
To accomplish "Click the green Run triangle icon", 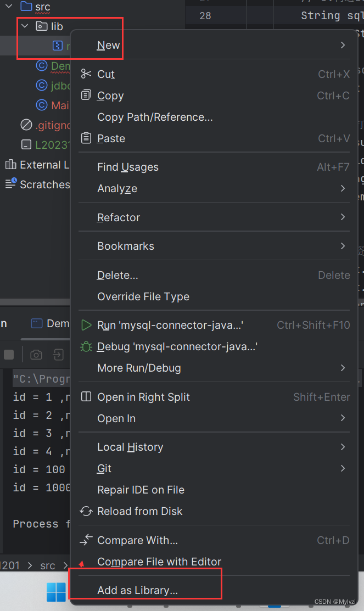I will tap(86, 325).
